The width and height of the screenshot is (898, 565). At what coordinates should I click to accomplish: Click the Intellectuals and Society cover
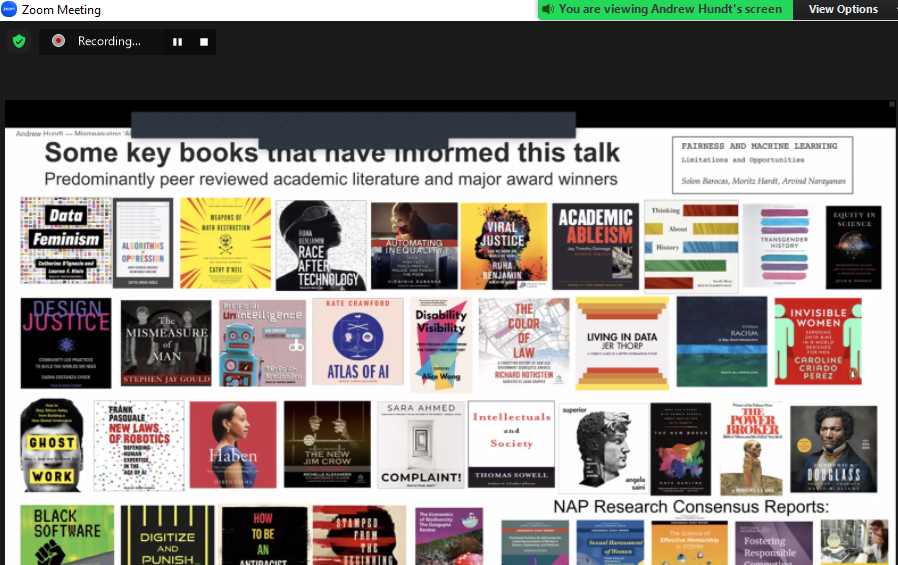click(x=511, y=444)
